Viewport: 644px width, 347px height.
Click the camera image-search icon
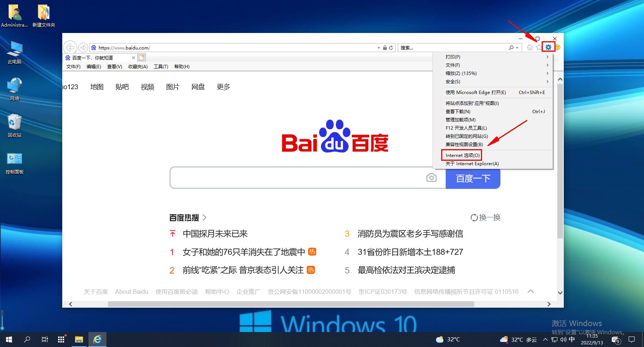point(431,178)
